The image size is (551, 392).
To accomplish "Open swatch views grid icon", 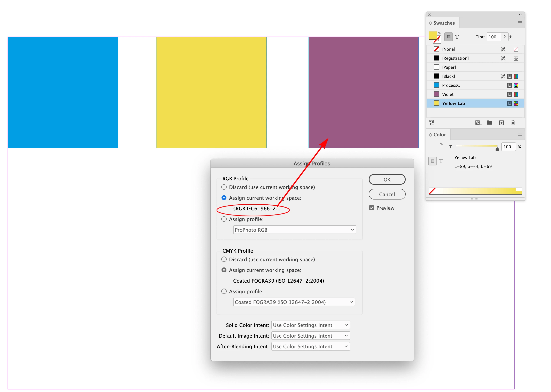I will pyautogui.click(x=478, y=123).
